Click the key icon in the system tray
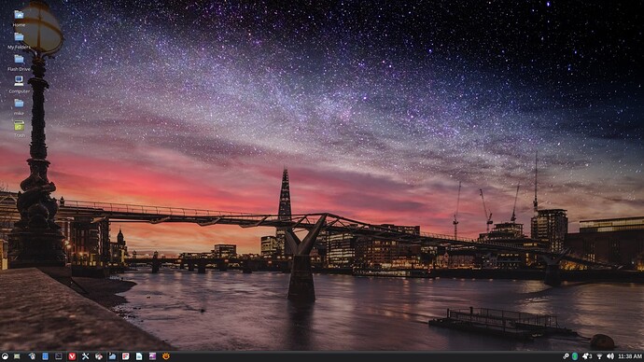 click(x=566, y=356)
